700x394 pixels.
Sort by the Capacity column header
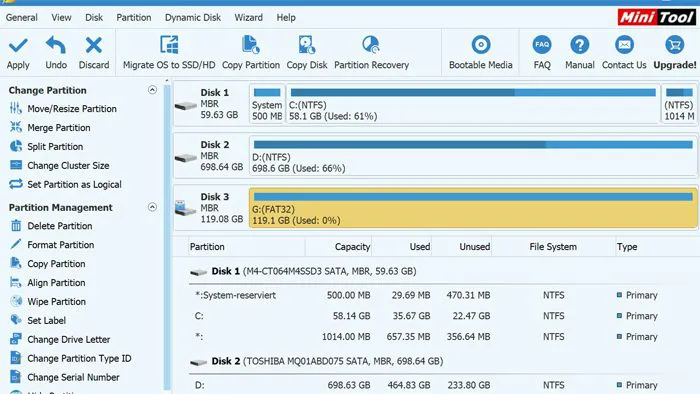pyautogui.click(x=338, y=247)
